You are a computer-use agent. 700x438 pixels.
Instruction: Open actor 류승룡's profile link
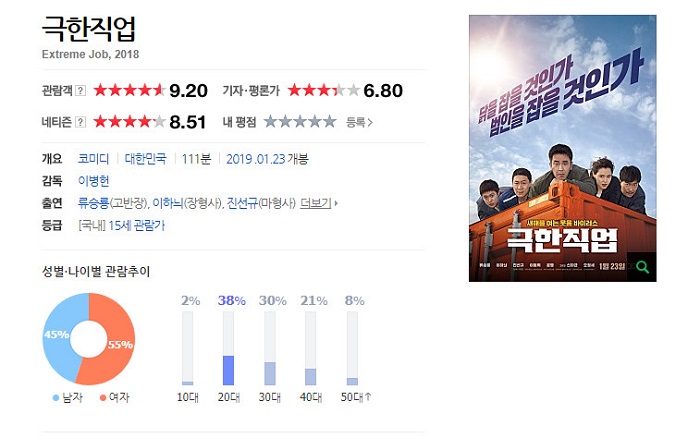tap(93, 204)
